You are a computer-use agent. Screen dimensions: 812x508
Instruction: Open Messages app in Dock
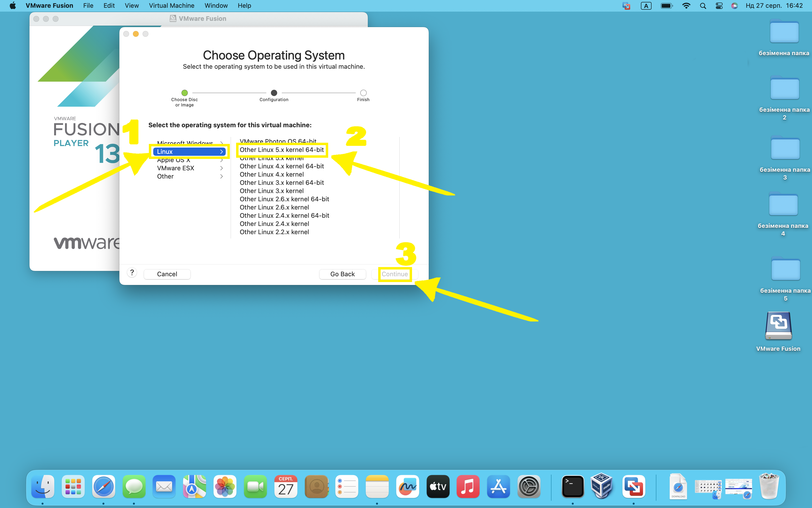coord(134,486)
